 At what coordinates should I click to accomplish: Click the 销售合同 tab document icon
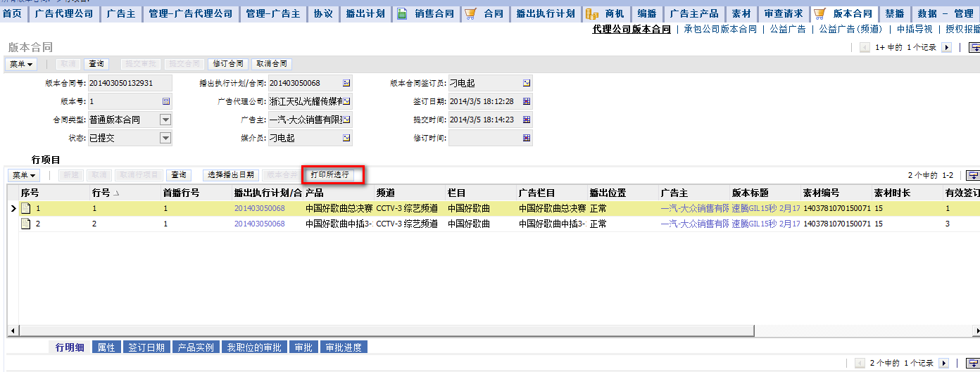(402, 13)
